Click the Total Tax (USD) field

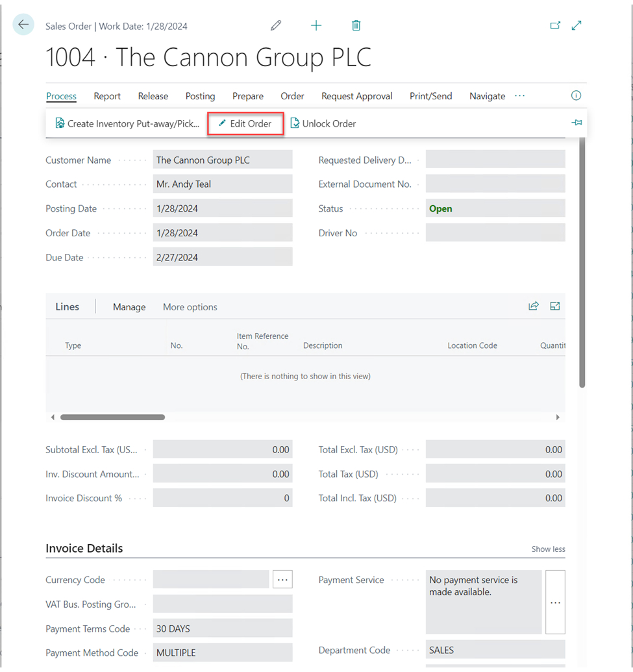click(495, 473)
